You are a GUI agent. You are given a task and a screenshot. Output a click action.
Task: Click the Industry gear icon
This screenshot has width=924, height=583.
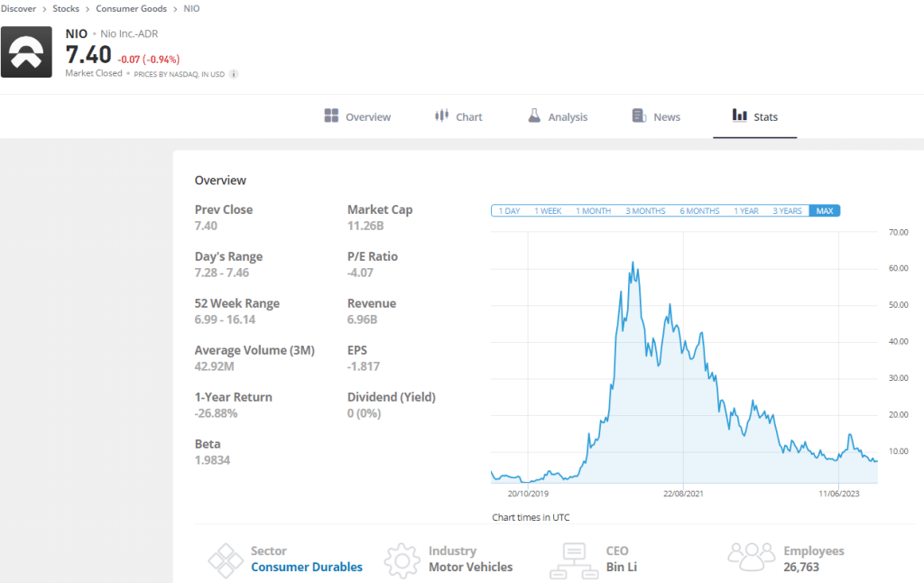402,560
